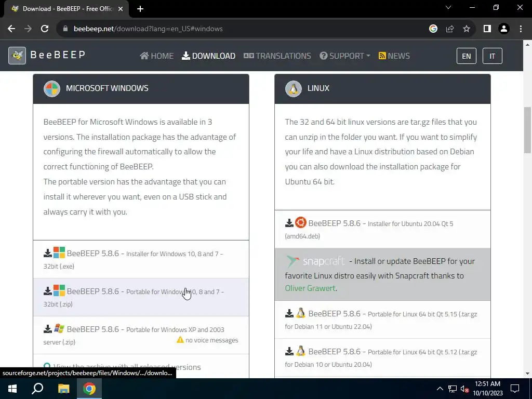Open the NEWS feed page

click(x=394, y=56)
